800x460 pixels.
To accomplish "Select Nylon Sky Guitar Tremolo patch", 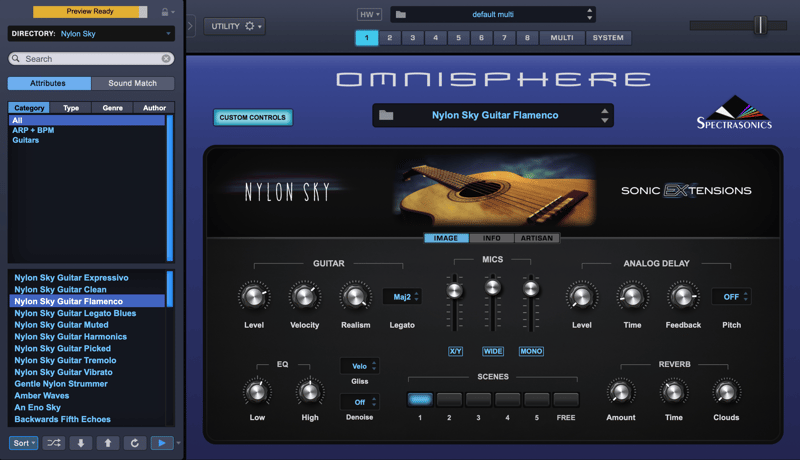I will (87, 360).
